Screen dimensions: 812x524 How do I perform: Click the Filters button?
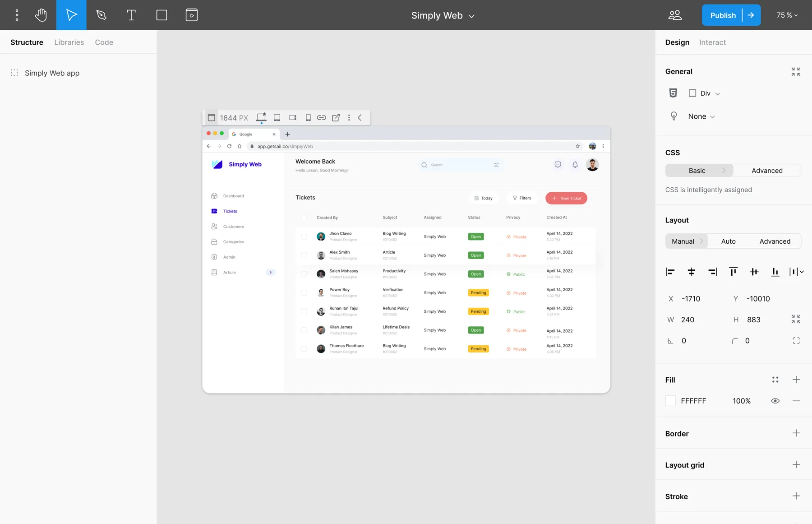click(522, 198)
